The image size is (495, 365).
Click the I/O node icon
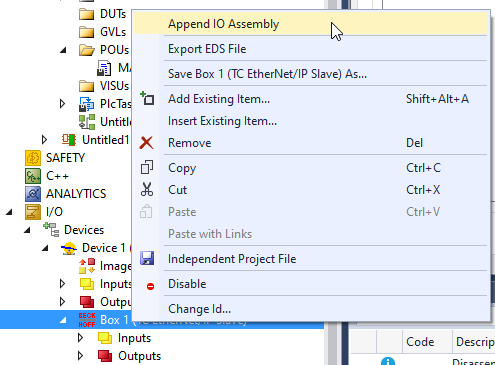[x=33, y=212]
